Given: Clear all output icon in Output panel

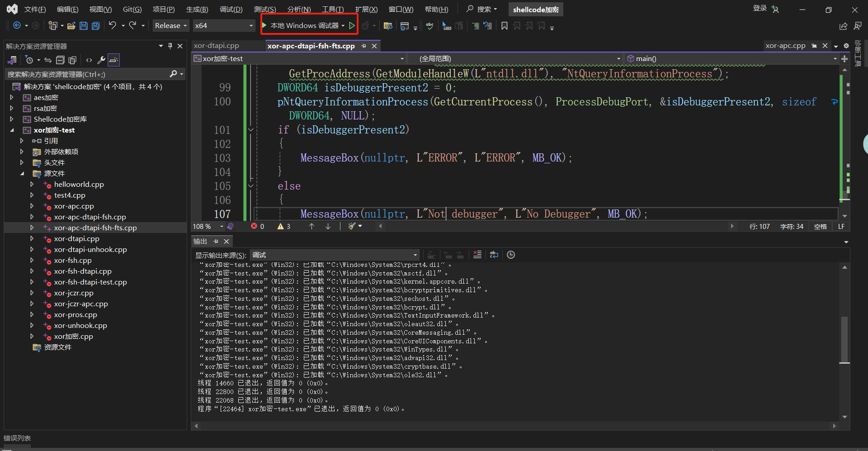Looking at the screenshot, I should click(477, 255).
